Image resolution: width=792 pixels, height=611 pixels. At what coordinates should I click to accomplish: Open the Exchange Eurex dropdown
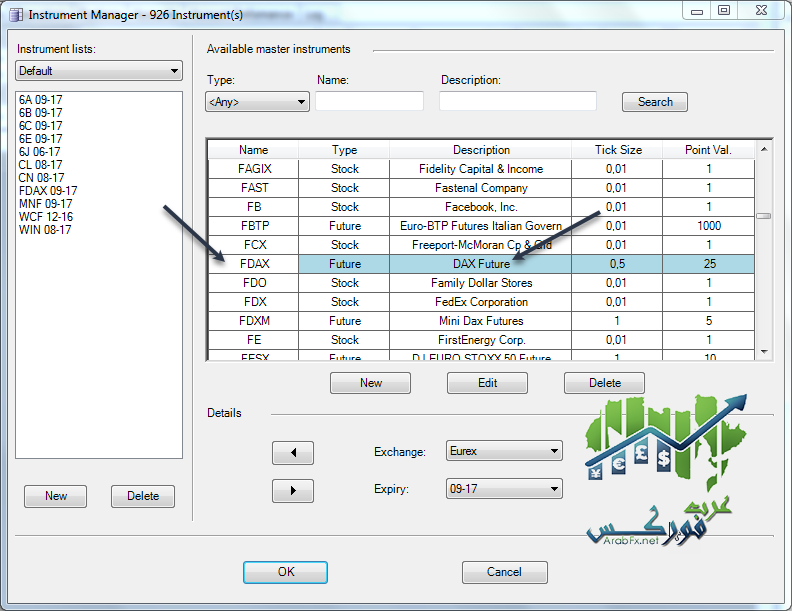coord(504,450)
